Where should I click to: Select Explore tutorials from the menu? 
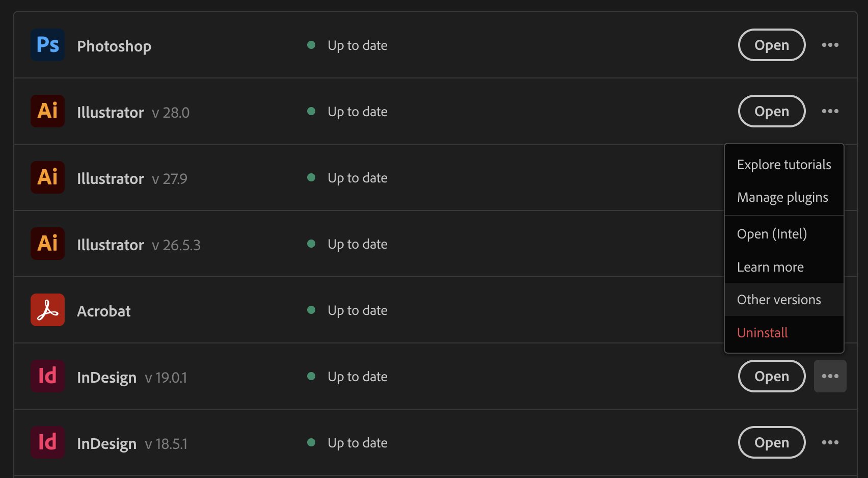(x=783, y=165)
